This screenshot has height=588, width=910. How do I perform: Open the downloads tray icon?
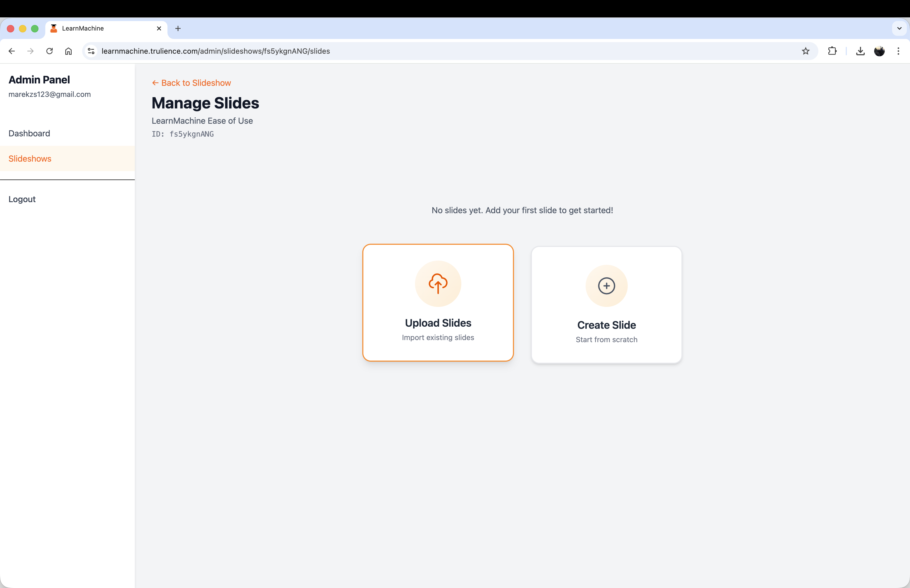(860, 51)
